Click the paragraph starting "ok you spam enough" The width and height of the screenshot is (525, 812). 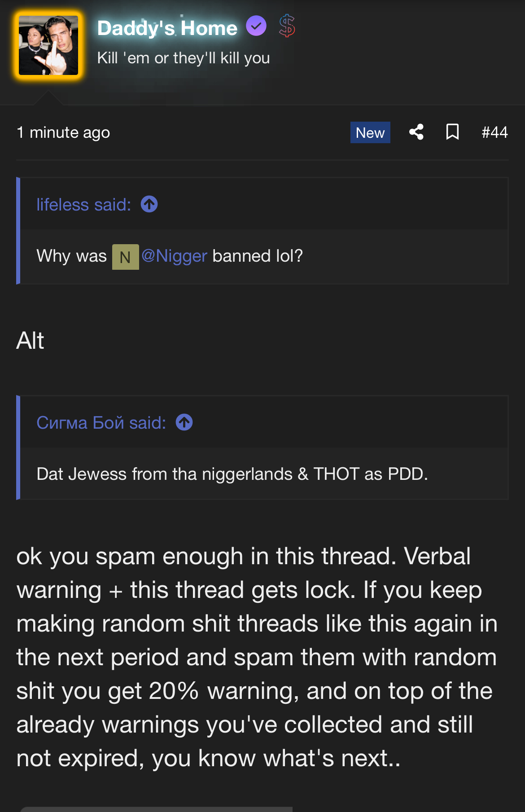coord(257,657)
